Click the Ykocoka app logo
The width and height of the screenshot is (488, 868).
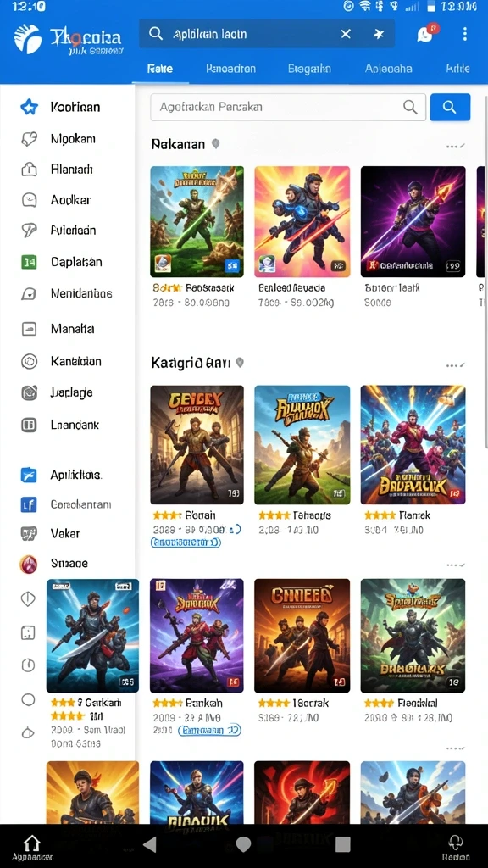point(28,39)
